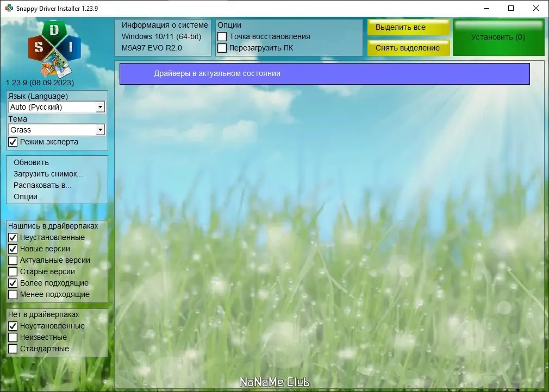The image size is (549, 392).
Task: Check the Неизвестные filter
Action: pyautogui.click(x=12, y=337)
